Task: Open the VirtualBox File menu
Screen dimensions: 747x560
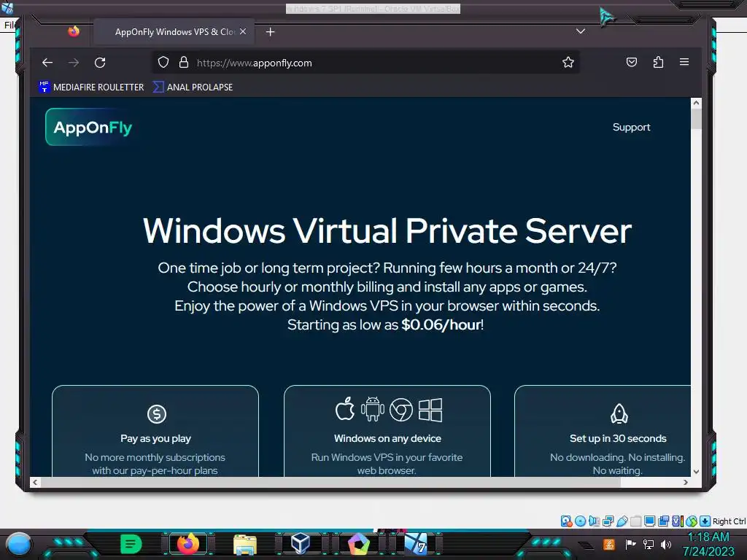Action: point(9,25)
